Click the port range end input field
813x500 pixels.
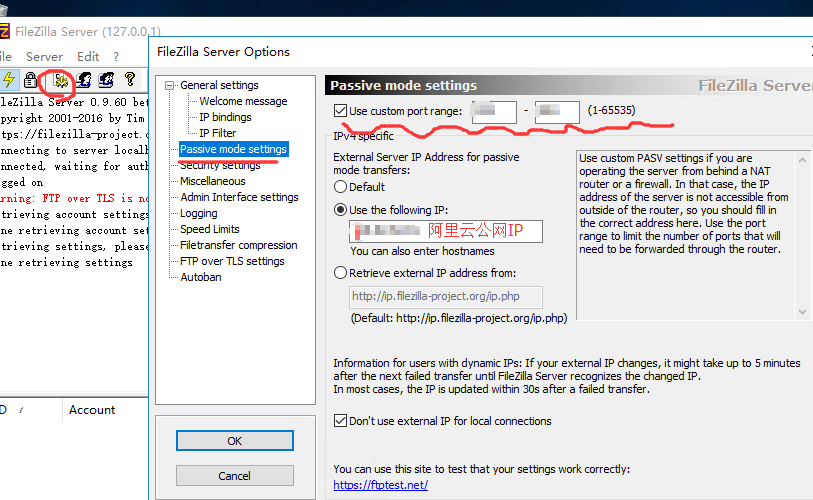point(557,112)
